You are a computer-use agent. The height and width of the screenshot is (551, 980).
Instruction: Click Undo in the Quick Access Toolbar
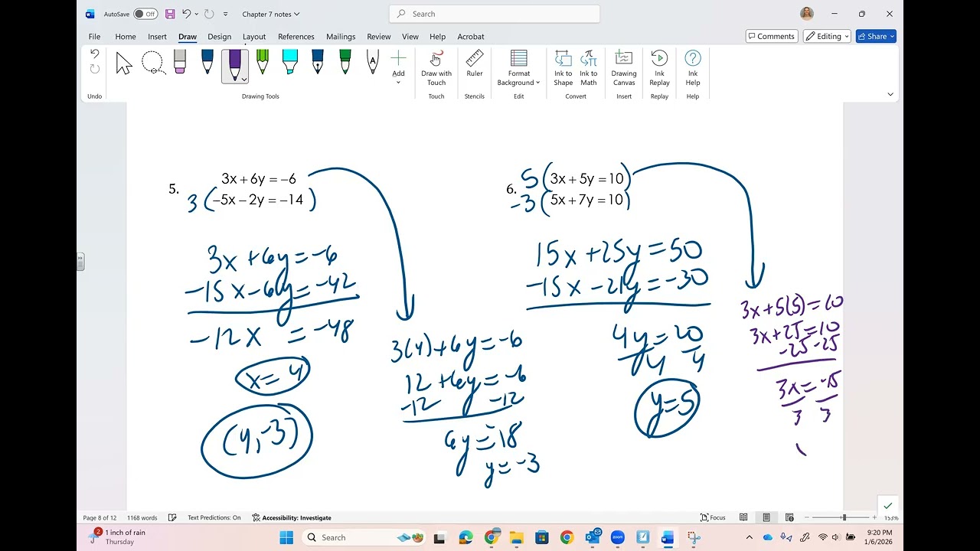coord(186,14)
